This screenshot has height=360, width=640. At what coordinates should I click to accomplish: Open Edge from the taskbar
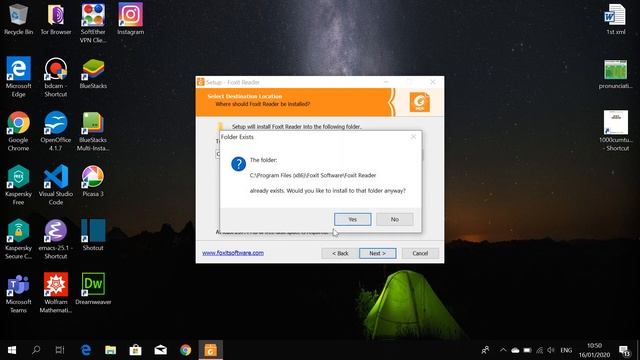86,350
